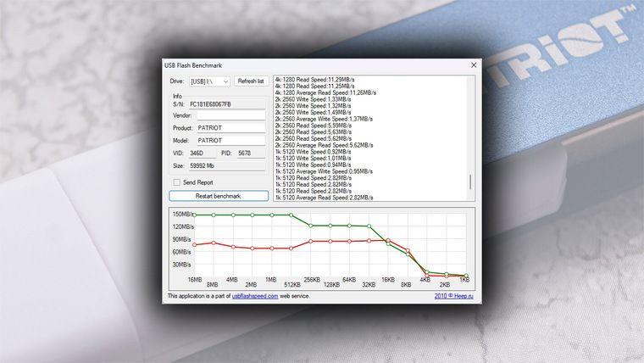This screenshot has width=644, height=363.
Task: Click the Refresh list button
Action: [x=251, y=81]
